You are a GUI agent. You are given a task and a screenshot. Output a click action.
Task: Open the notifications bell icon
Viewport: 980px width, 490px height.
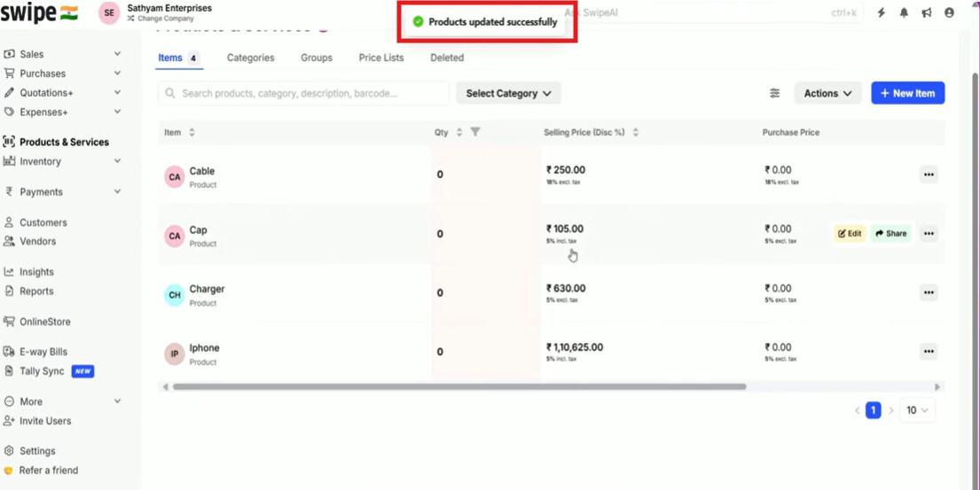pos(904,13)
